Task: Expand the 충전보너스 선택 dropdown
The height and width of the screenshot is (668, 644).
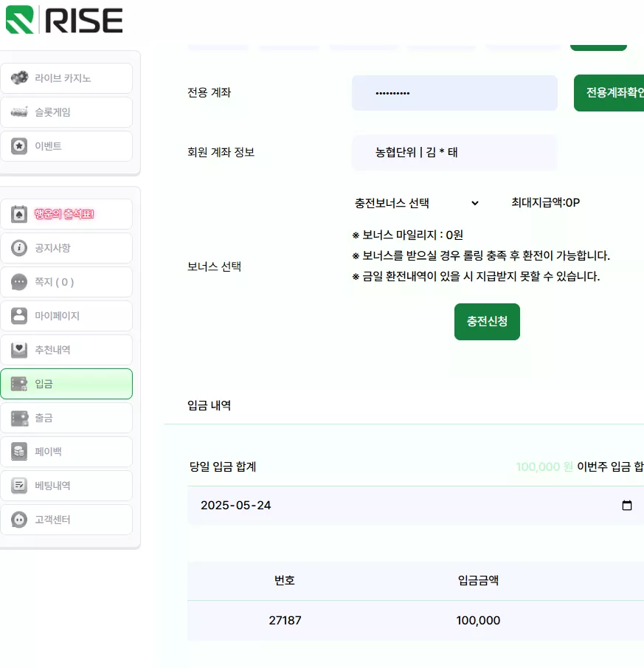Action: (417, 203)
